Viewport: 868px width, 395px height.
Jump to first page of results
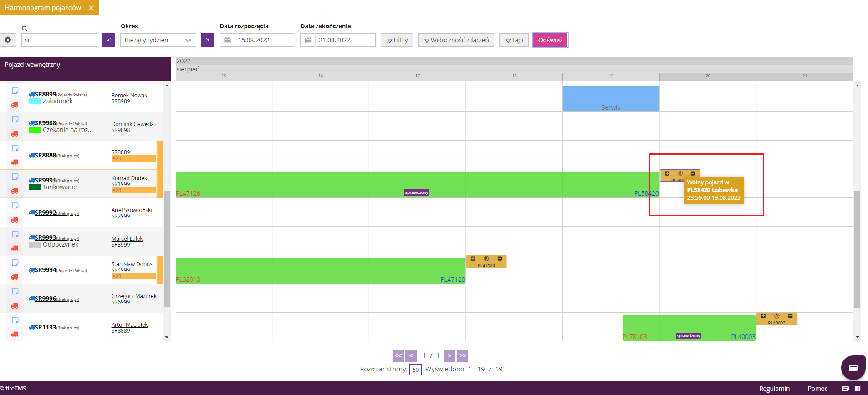(x=398, y=356)
